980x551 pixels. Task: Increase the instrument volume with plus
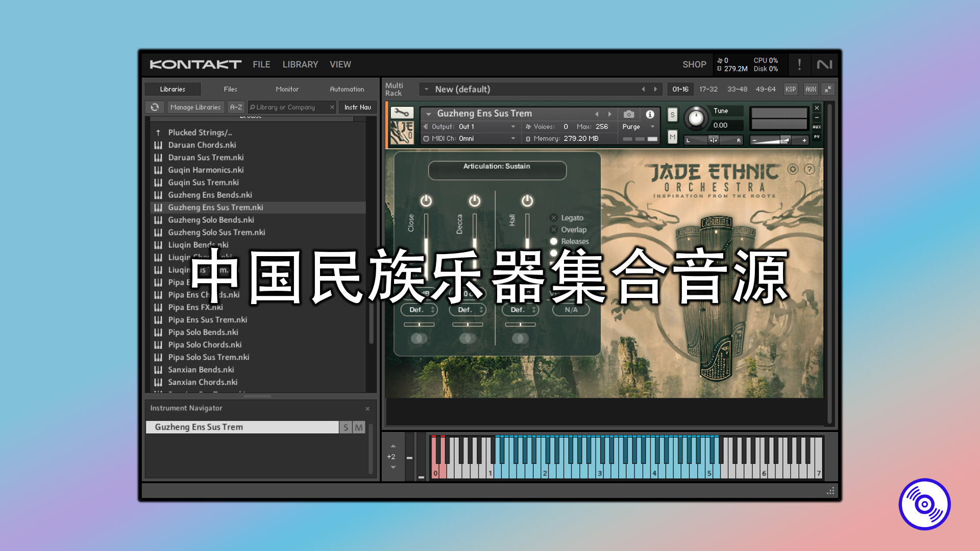[804, 140]
